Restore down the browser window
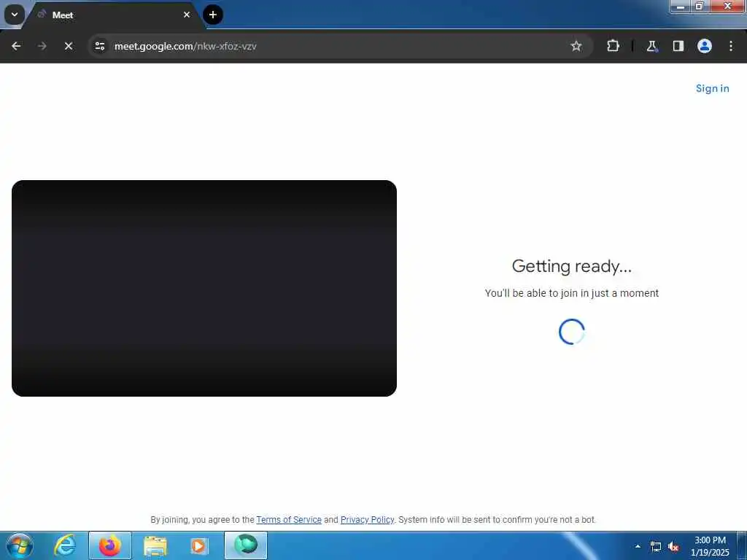Image resolution: width=747 pixels, height=560 pixels. (700, 6)
